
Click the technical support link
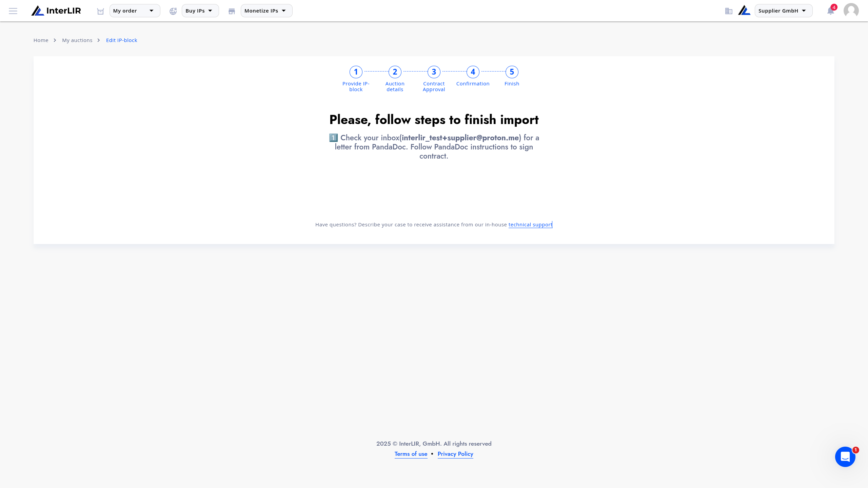[x=530, y=225]
